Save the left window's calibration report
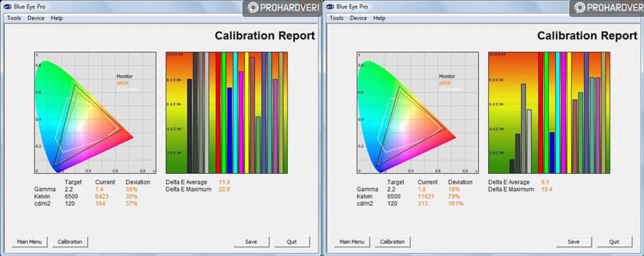The height and width of the screenshot is (256, 644). 251,242
